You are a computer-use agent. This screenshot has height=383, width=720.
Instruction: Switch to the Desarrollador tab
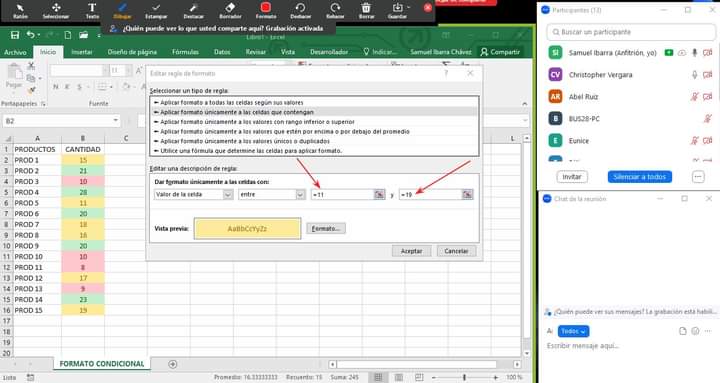329,52
